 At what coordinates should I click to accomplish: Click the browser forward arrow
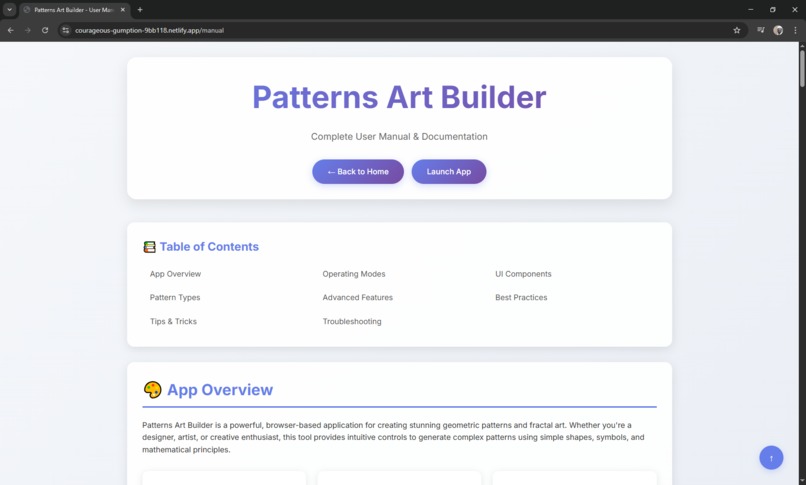point(28,30)
